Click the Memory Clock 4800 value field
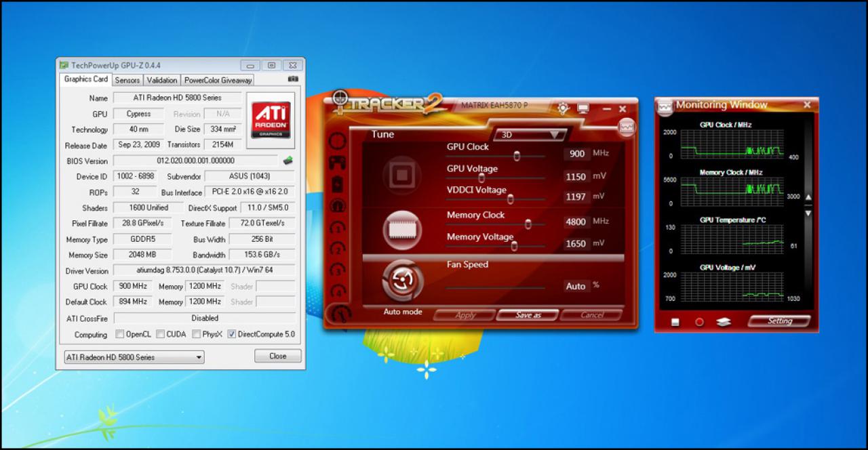 point(576,222)
